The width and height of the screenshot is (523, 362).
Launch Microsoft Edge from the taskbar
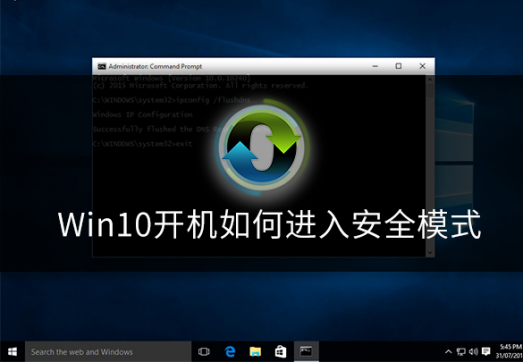230,352
